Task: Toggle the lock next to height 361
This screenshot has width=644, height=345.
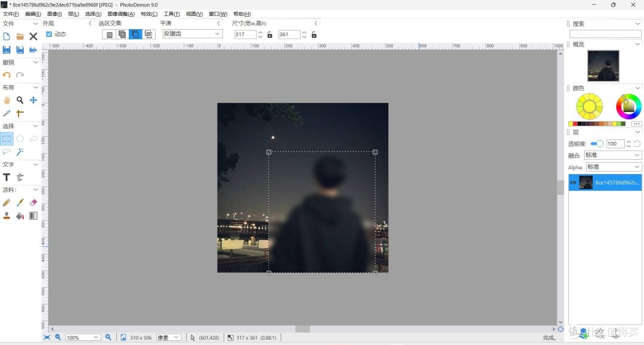Action: coord(314,35)
